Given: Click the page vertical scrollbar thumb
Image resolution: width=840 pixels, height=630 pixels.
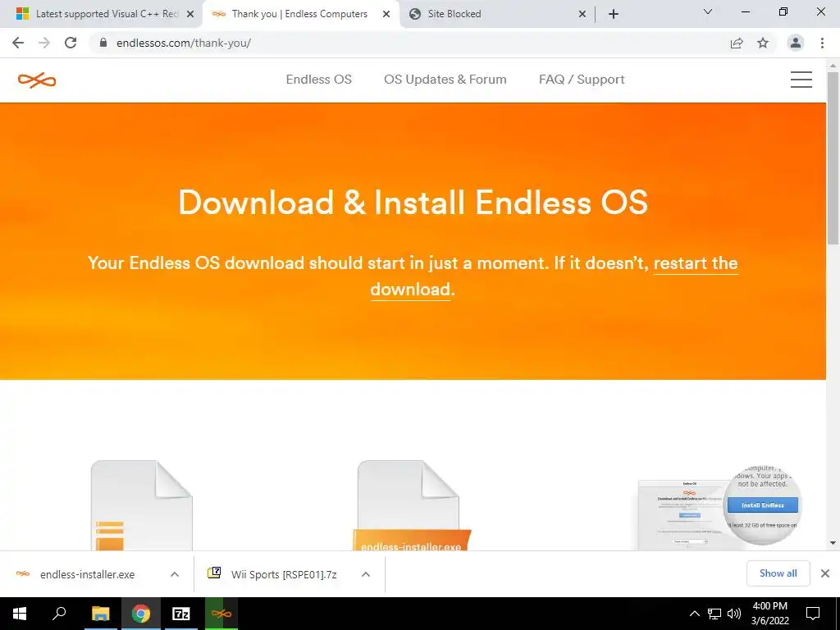Looking at the screenshot, I should click(x=833, y=158).
